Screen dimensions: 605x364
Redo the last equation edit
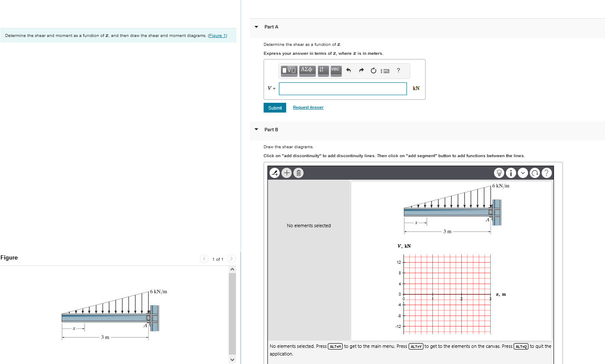(361, 71)
